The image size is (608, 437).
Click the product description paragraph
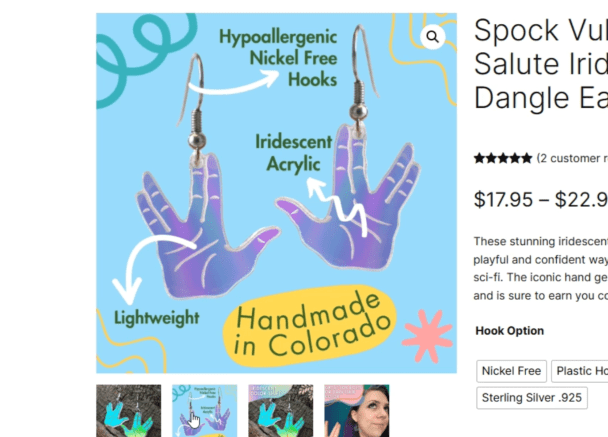coord(541,268)
